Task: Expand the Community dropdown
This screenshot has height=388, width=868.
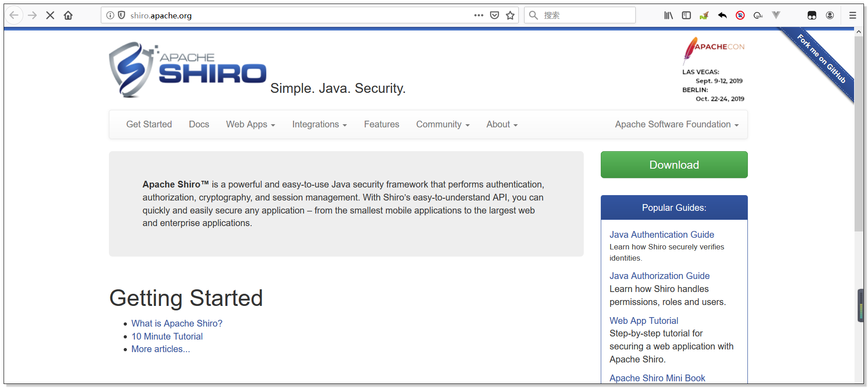Action: (x=443, y=124)
